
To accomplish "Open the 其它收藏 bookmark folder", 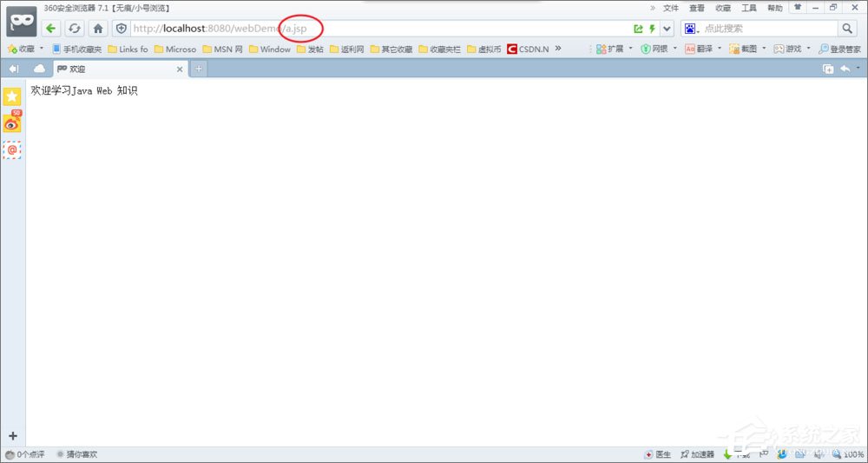I will coord(391,49).
